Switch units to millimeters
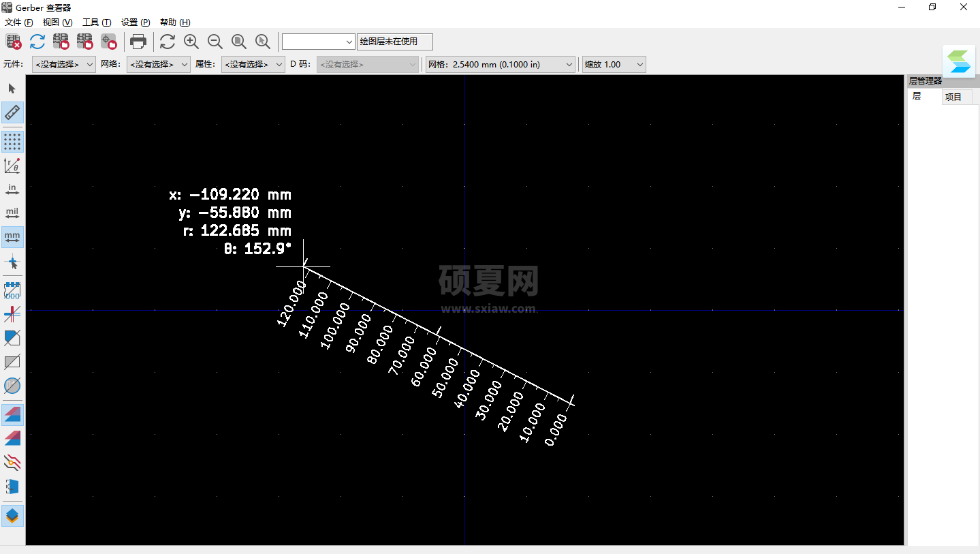This screenshot has height=554, width=980. click(x=12, y=237)
